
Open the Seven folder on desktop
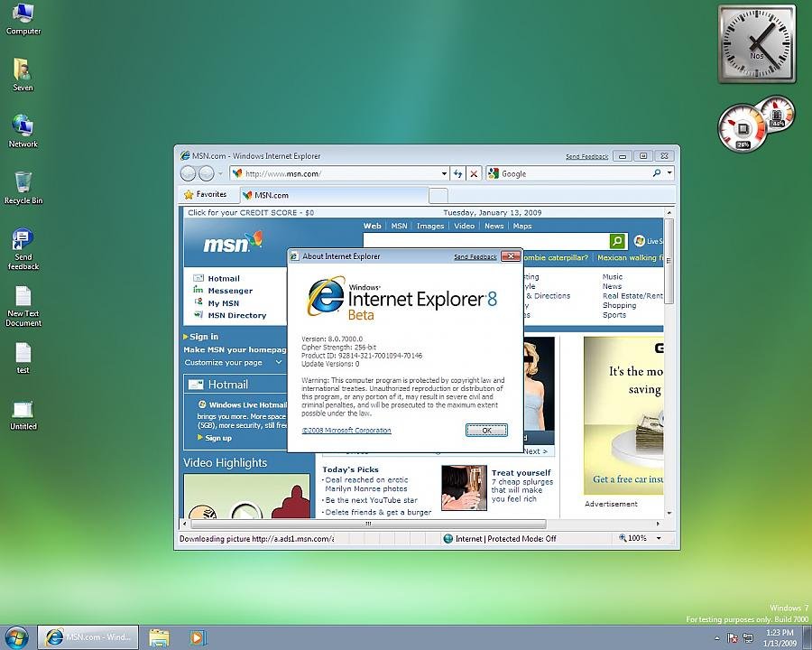[23, 74]
